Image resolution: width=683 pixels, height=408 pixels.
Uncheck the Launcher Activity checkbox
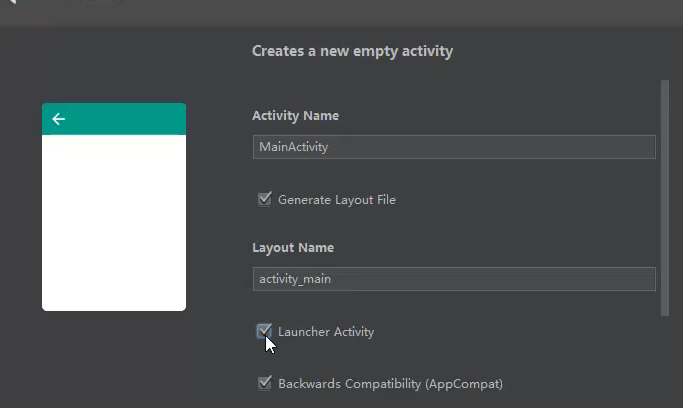pos(264,331)
